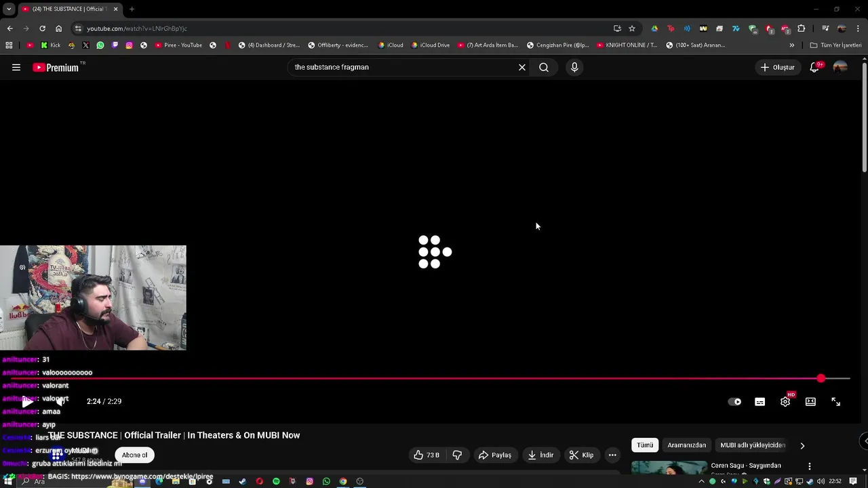The width and height of the screenshot is (868, 488).
Task: Open the YouTube account avatar menu
Action: click(x=840, y=67)
